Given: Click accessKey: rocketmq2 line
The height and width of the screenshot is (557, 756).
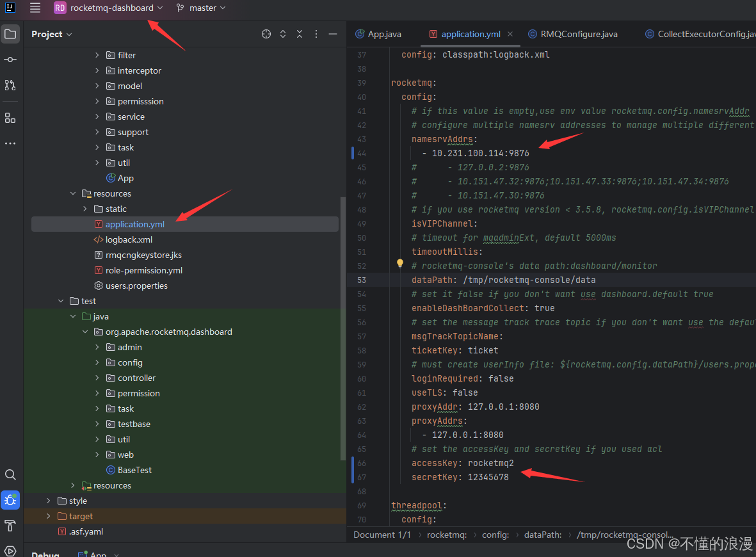Looking at the screenshot, I should pyautogui.click(x=462, y=464).
